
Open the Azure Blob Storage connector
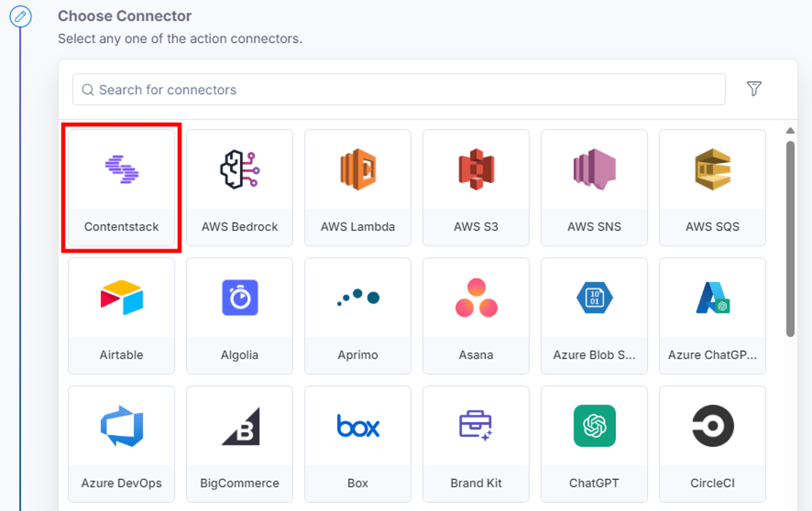(x=594, y=316)
